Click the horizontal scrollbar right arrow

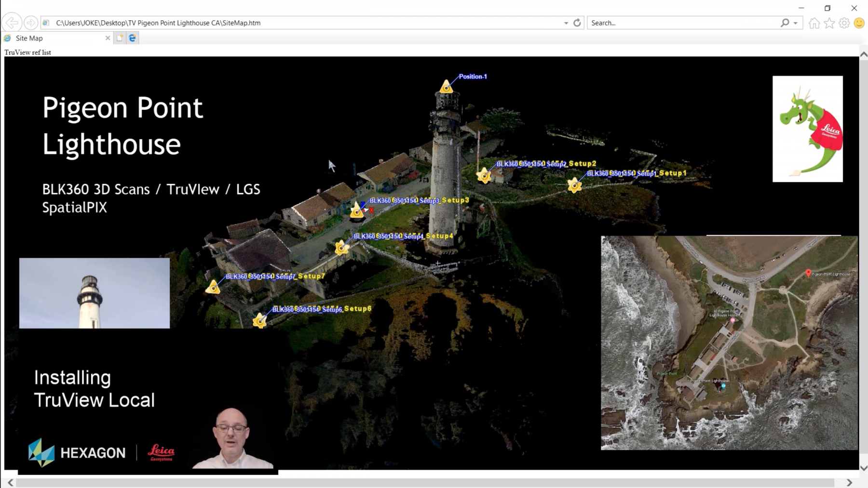[x=849, y=482]
